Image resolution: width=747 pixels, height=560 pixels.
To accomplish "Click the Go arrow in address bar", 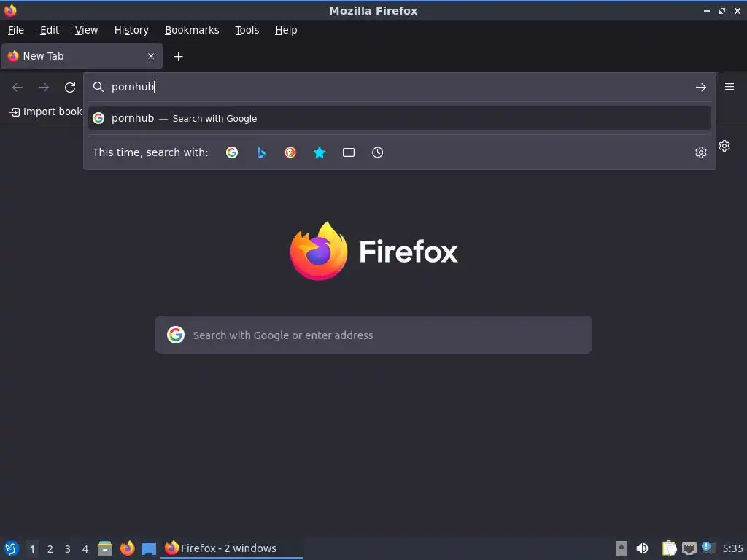I will pyautogui.click(x=700, y=87).
